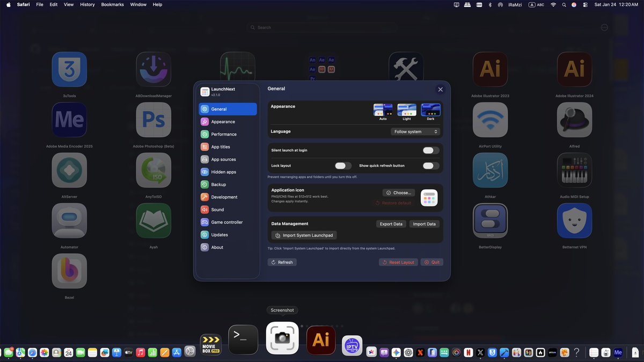This screenshot has height=362, width=644.
Task: Select the Dark appearance option
Action: [430, 112]
